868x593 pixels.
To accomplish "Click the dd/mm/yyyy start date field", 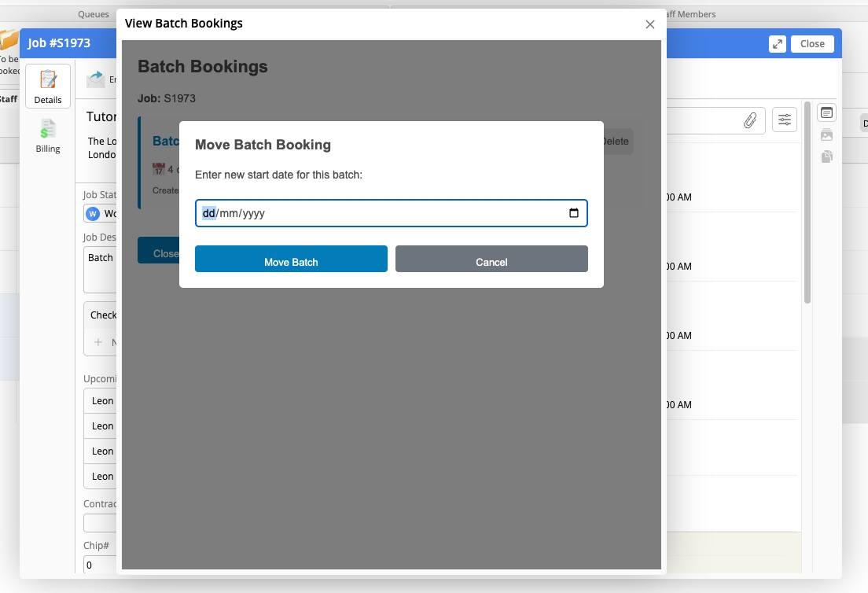I will point(377,213).
